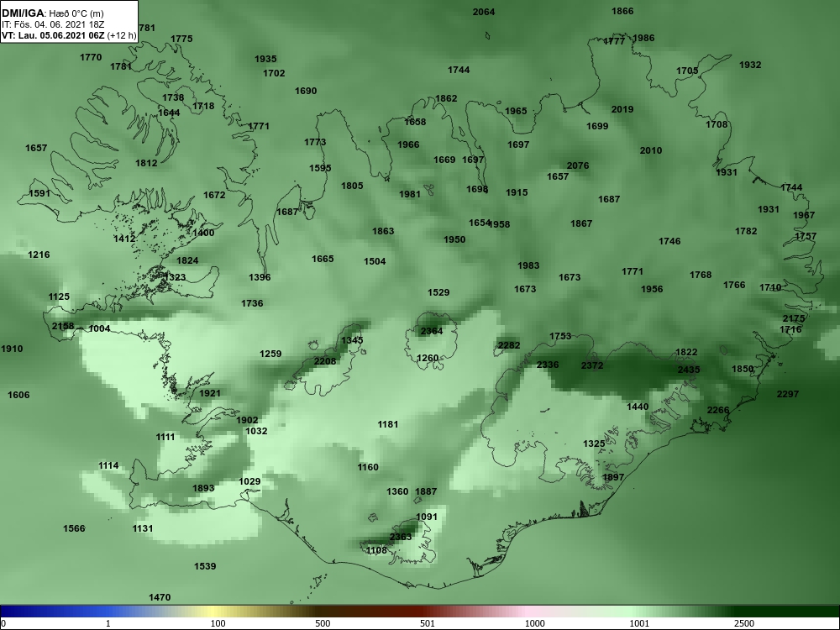Viewport: 840px width, 630px height.
Task: Click the value 1910
Action: (x=12, y=349)
